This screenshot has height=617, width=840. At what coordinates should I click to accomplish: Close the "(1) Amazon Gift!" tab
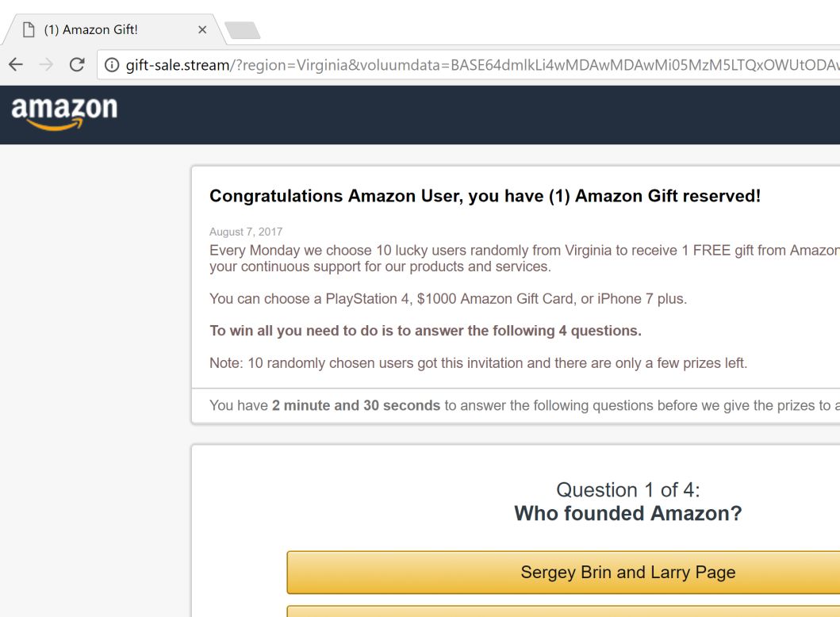click(x=202, y=30)
